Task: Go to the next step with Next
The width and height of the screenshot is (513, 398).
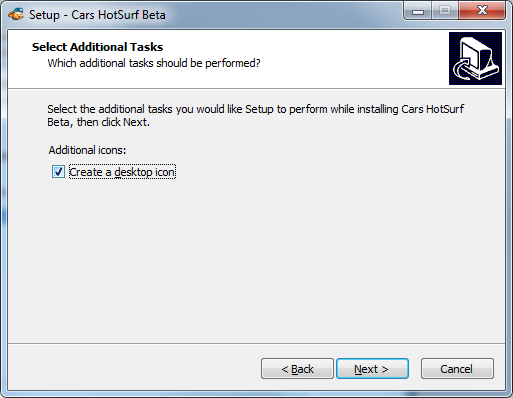Action: (x=372, y=369)
